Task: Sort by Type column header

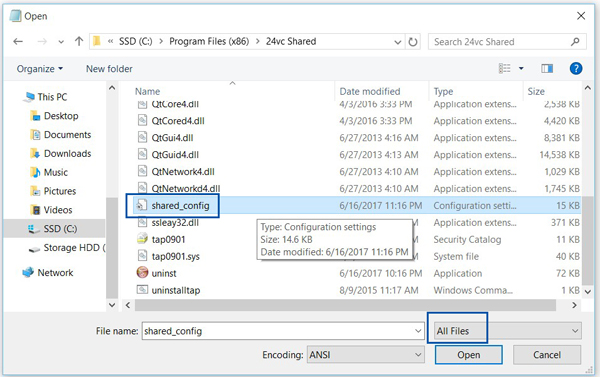Action: (x=443, y=91)
